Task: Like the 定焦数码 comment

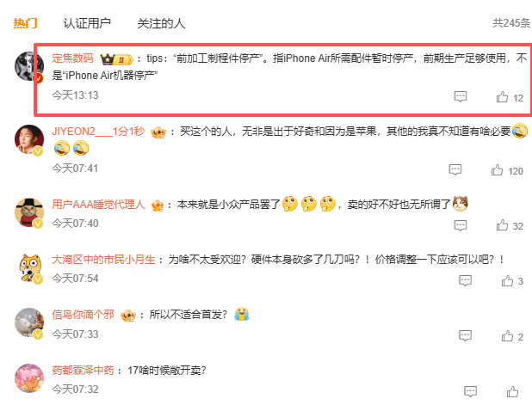Action: 502,97
